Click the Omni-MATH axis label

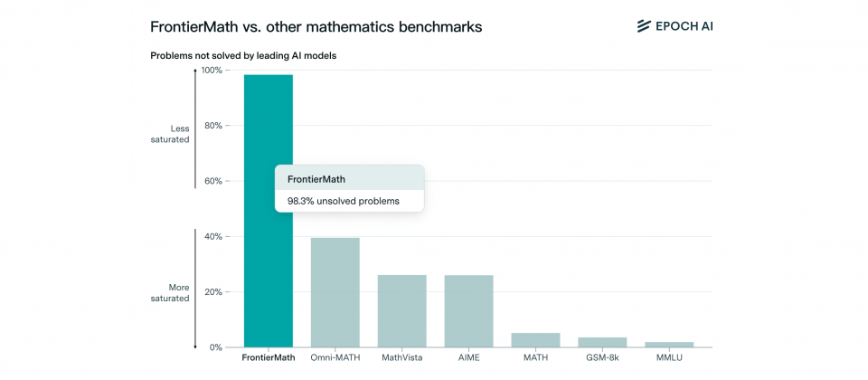pyautogui.click(x=335, y=358)
